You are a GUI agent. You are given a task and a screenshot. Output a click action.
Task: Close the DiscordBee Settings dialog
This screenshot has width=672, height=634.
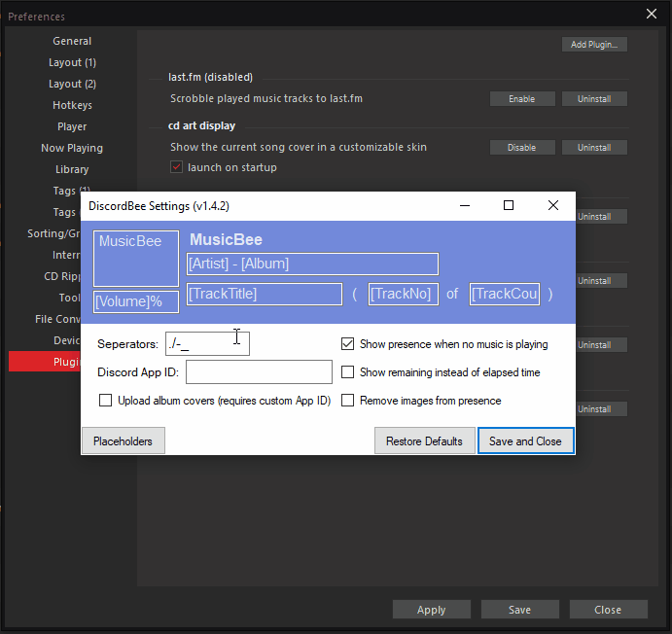(553, 205)
